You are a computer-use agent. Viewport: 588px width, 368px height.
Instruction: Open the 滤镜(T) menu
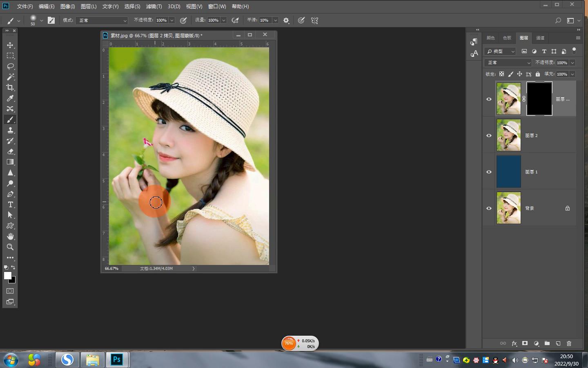pyautogui.click(x=154, y=7)
